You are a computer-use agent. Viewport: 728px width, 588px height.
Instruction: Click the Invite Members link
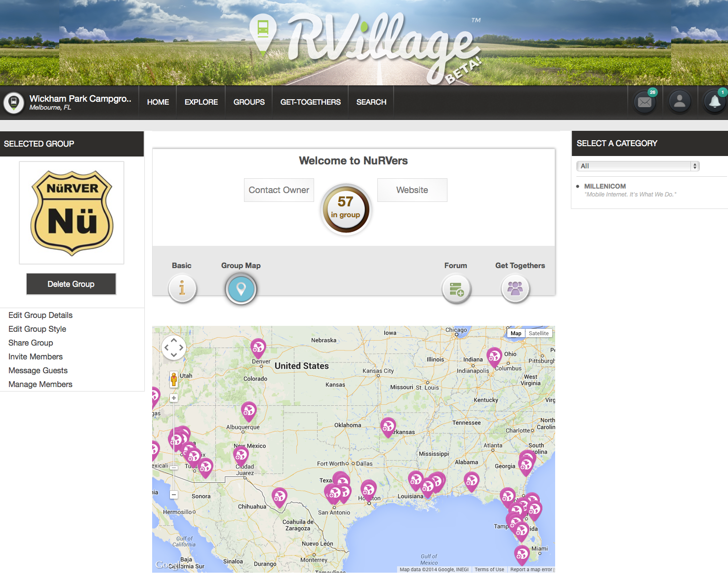[x=36, y=356]
